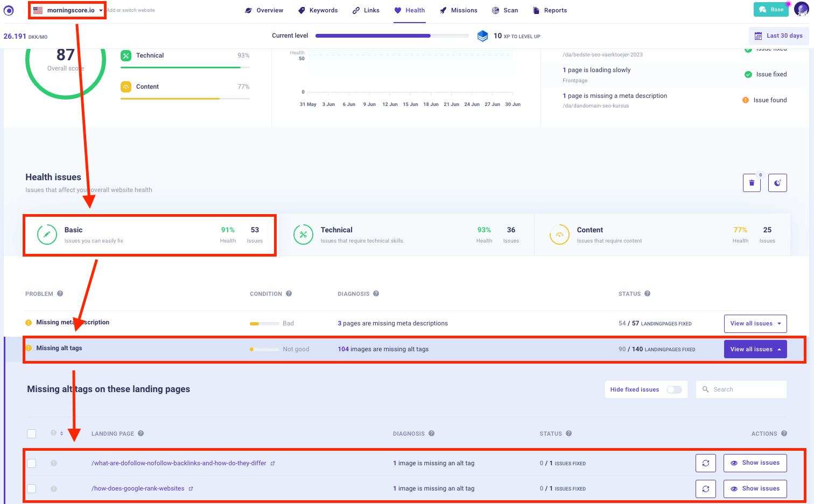This screenshot has width=814, height=504.
Task: Click the Content score progress bar
Action: (185, 98)
